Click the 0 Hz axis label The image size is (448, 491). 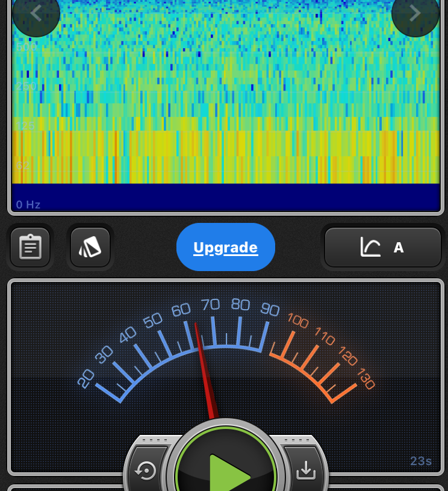pos(28,205)
